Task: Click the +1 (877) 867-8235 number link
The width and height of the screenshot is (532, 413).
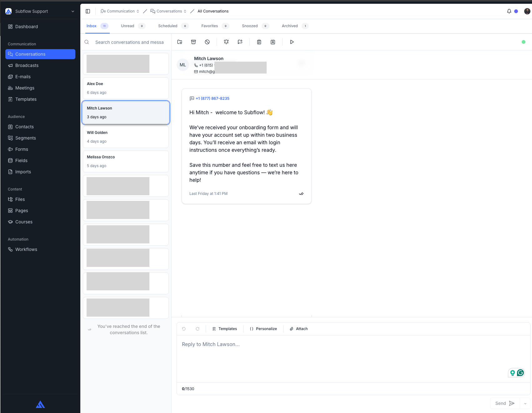Action: [213, 99]
